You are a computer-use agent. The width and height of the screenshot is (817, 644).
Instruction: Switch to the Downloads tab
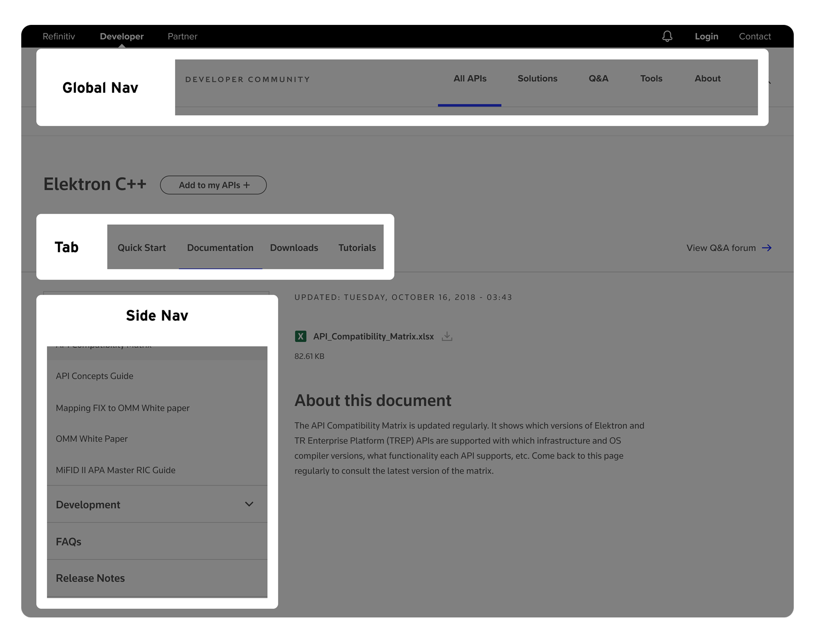tap(294, 248)
